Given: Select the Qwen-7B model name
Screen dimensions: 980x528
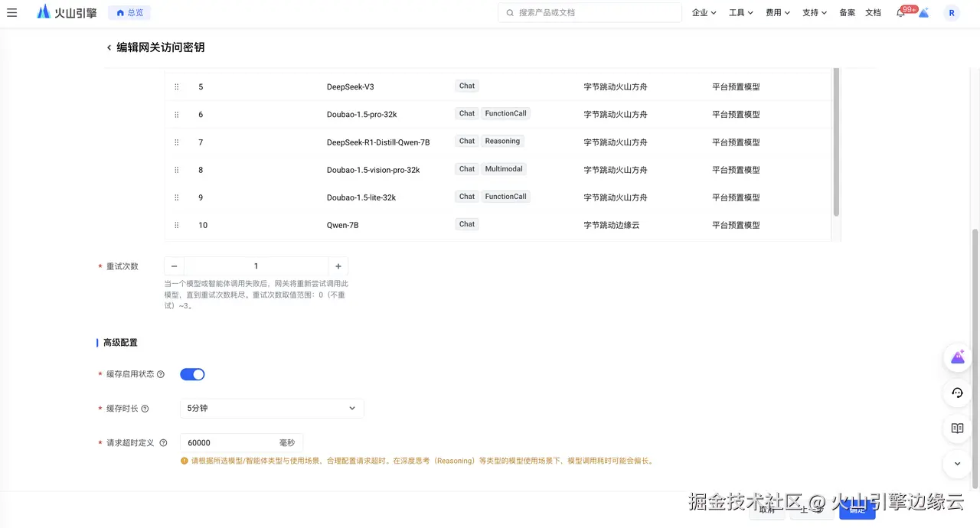Looking at the screenshot, I should tap(343, 225).
